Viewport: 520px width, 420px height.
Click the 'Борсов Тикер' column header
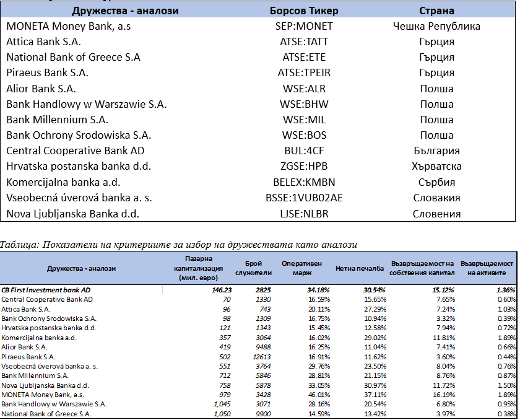pyautogui.click(x=303, y=11)
